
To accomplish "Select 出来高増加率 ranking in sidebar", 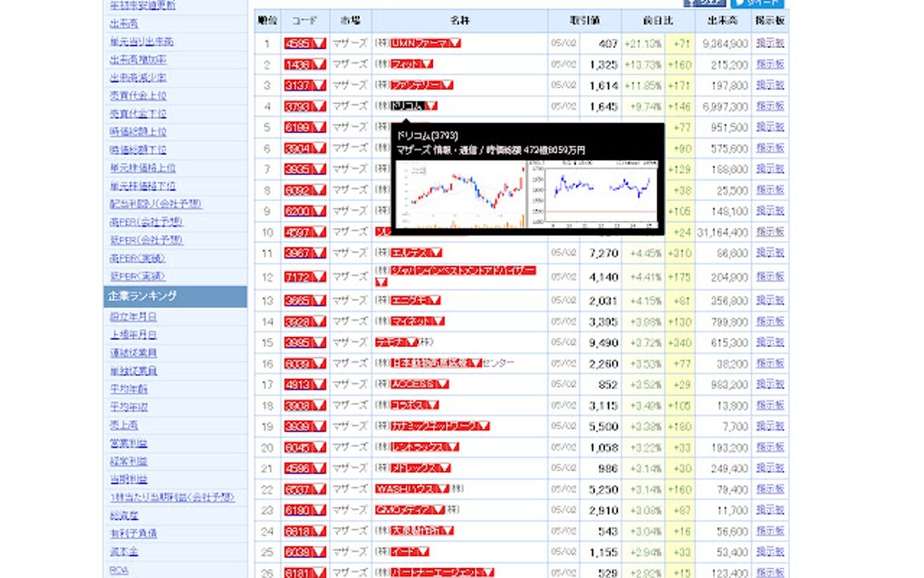I will coord(138,60).
